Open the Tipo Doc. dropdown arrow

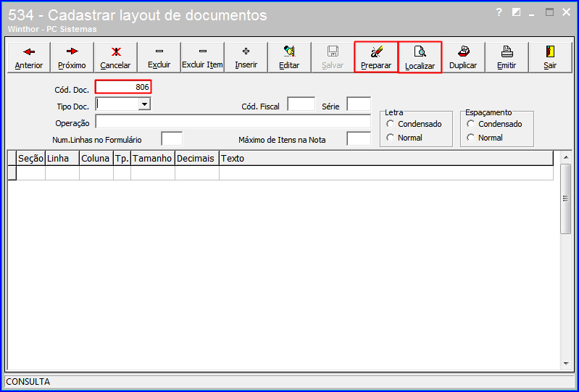(x=144, y=104)
